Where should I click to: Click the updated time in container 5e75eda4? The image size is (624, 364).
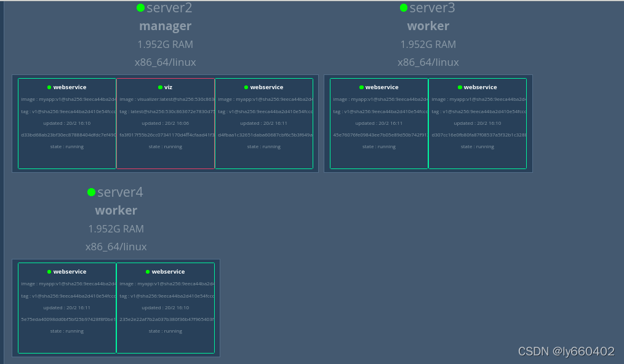coord(67,308)
